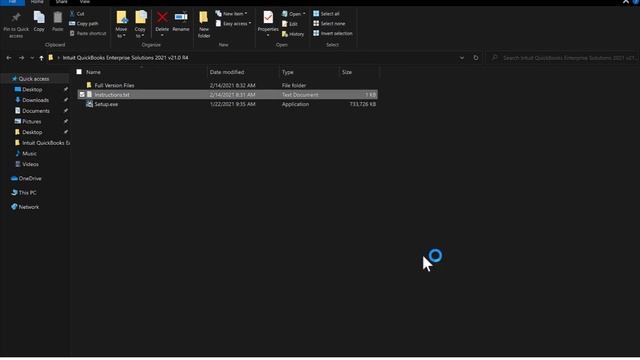Click Paste shortcut in the ribbon

pyautogui.click(x=88, y=33)
